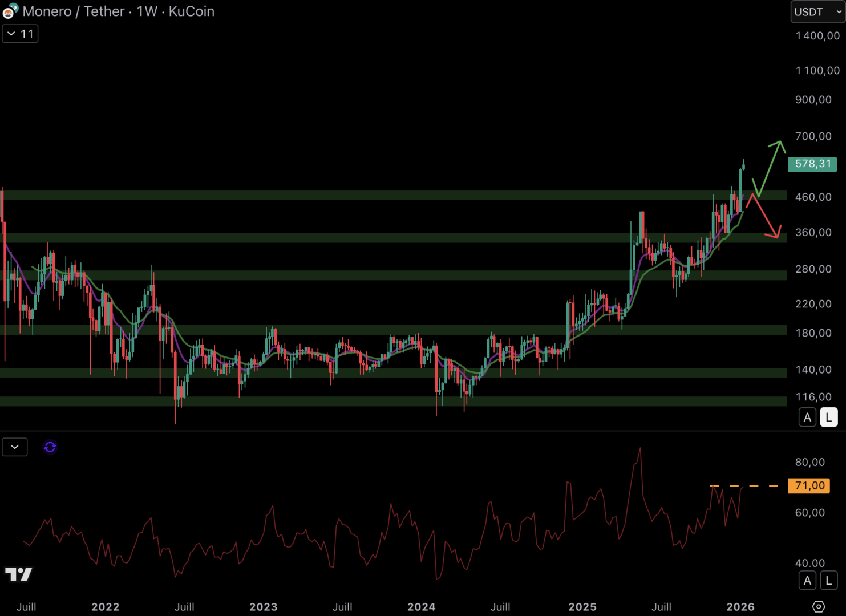Expand the 11 indicators legend
The height and width of the screenshot is (616, 846).
[21, 34]
